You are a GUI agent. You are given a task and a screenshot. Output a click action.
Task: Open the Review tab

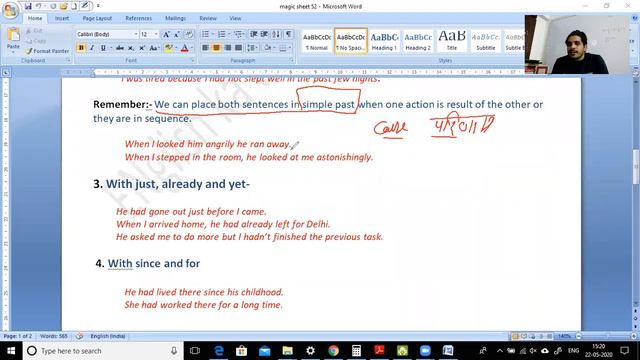tap(208, 18)
